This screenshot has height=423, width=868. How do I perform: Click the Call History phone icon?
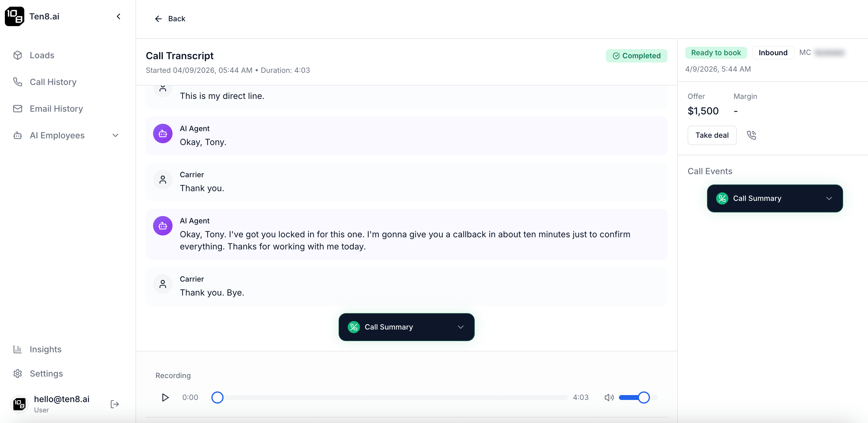[x=18, y=82]
